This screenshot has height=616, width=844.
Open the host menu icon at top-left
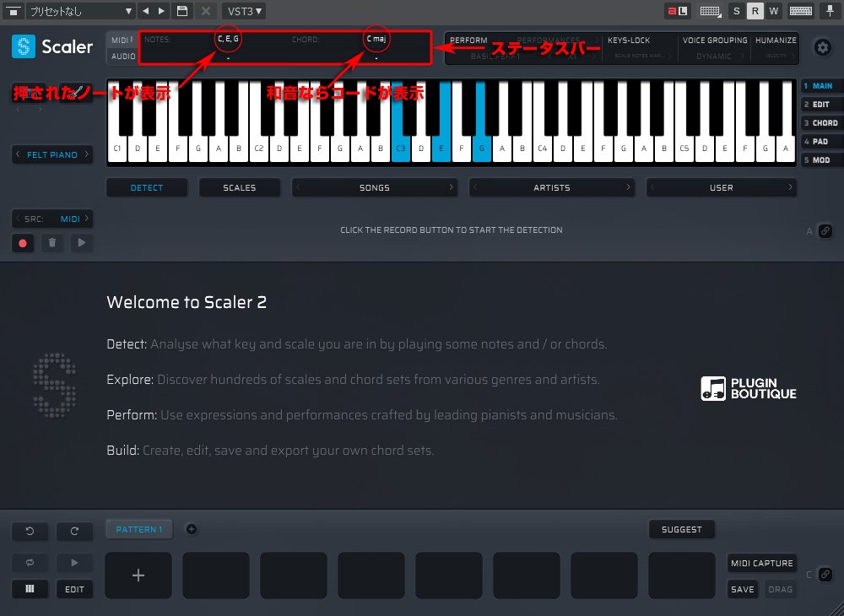click(x=14, y=11)
